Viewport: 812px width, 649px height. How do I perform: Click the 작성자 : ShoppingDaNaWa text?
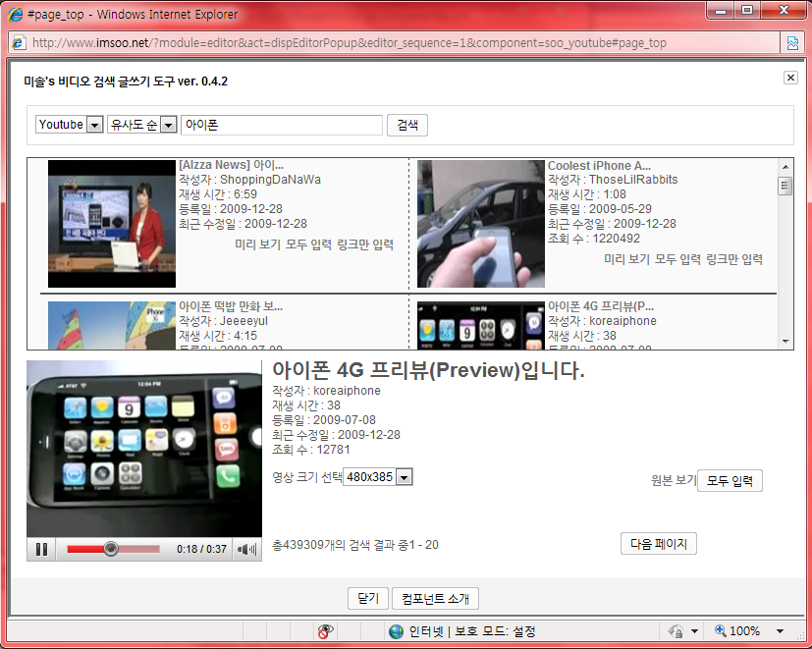pyautogui.click(x=249, y=180)
